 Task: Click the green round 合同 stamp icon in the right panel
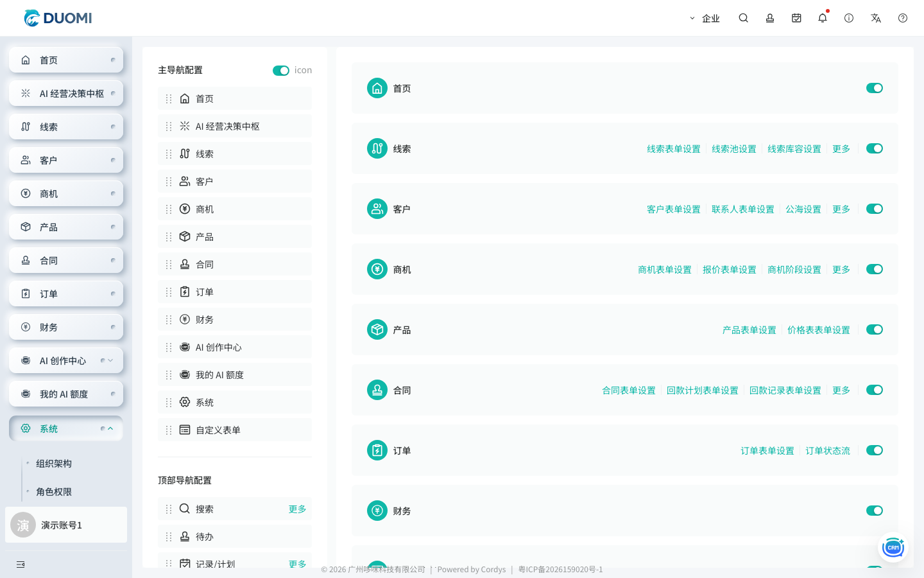tap(377, 390)
